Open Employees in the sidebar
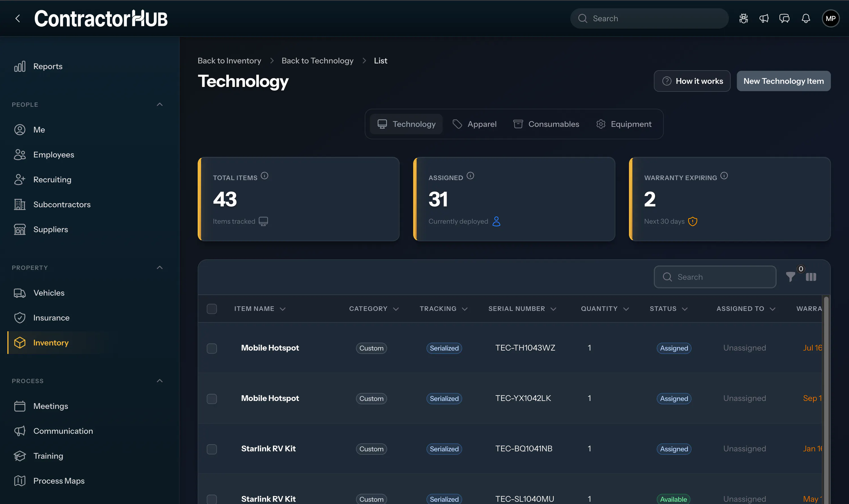The width and height of the screenshot is (849, 504). pyautogui.click(x=54, y=155)
